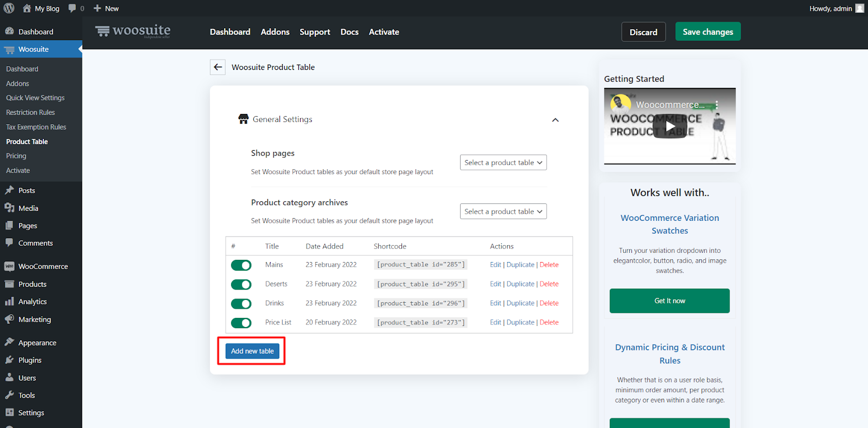This screenshot has width=868, height=428.
Task: Open the Addons tab in Woosuite header
Action: tap(275, 32)
